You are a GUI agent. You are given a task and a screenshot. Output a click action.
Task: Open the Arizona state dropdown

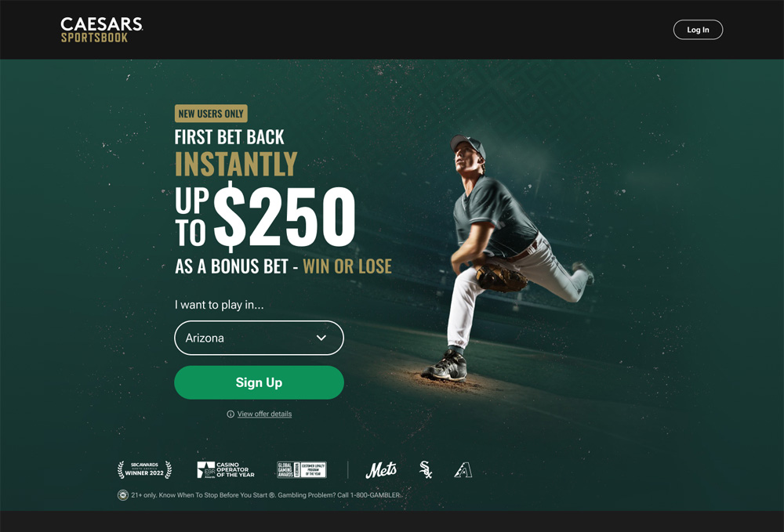point(259,338)
